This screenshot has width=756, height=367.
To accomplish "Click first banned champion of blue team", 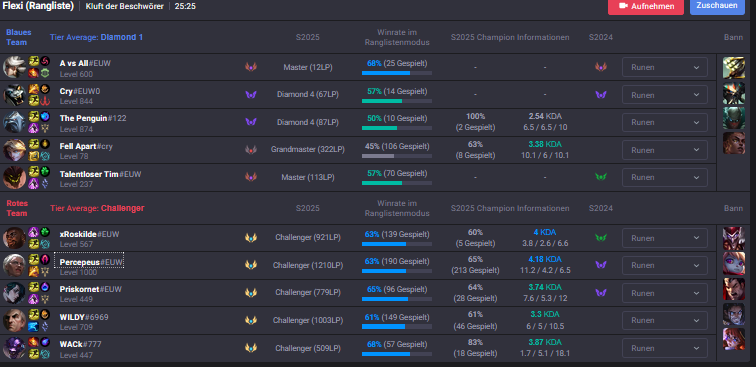I will 734,68.
